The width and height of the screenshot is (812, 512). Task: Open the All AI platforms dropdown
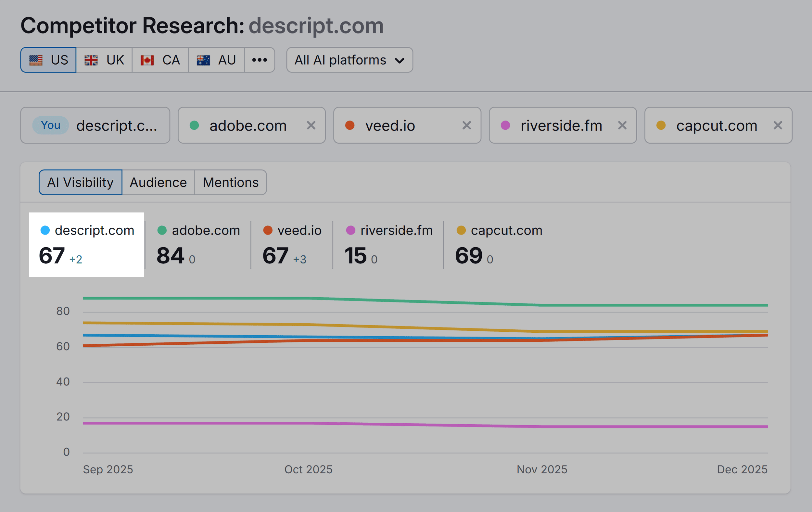(349, 60)
